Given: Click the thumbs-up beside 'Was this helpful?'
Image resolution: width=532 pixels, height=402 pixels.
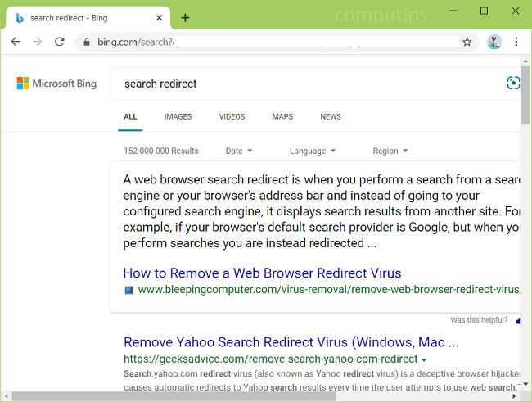Looking at the screenshot, I should click(518, 321).
